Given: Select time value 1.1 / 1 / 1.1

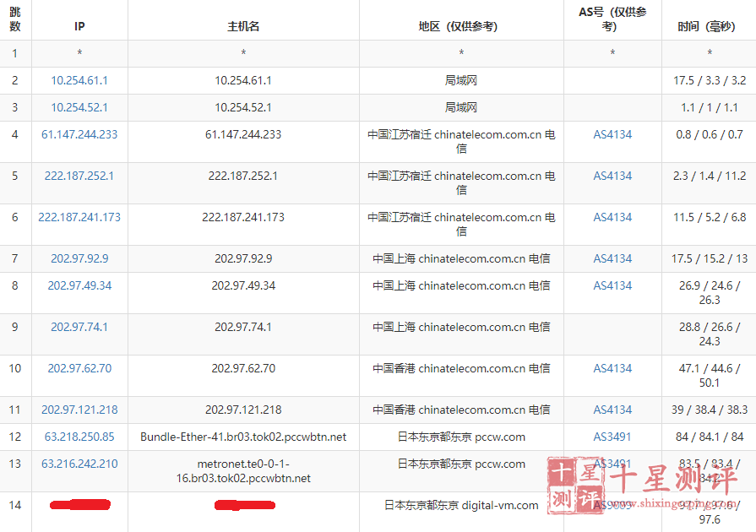Looking at the screenshot, I should 710,107.
